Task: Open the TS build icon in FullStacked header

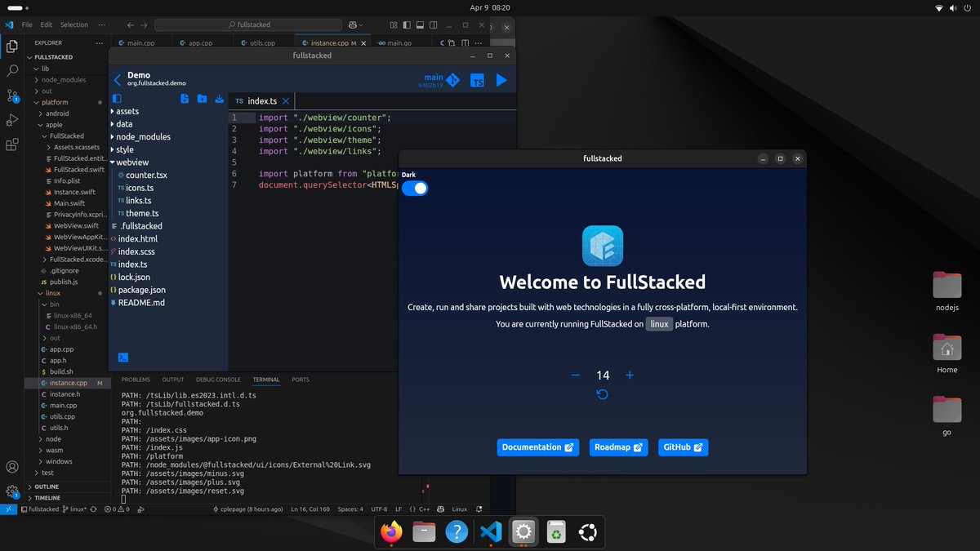Action: click(x=478, y=80)
